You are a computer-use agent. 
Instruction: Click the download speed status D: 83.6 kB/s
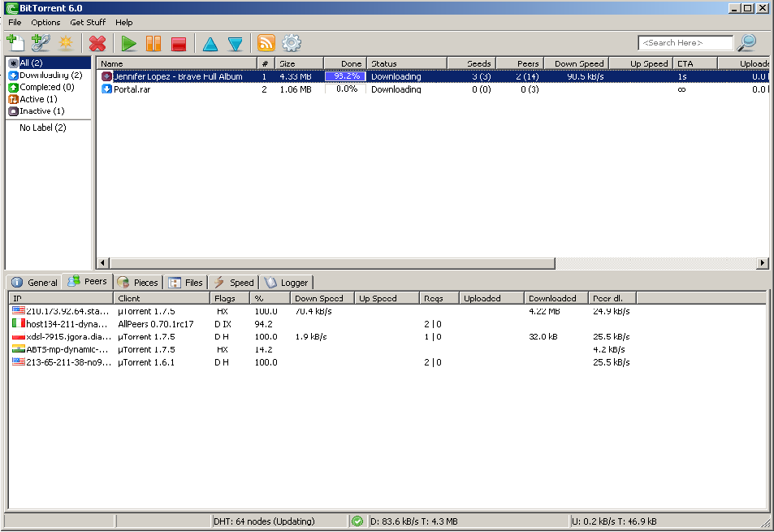point(414,521)
